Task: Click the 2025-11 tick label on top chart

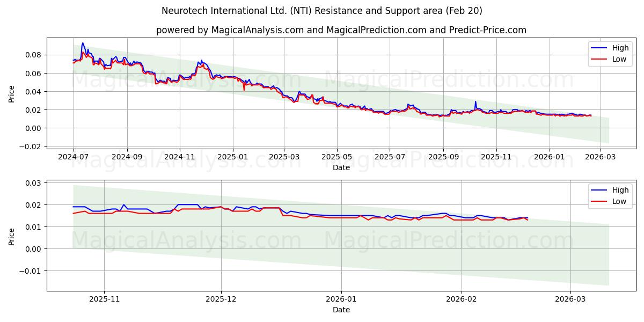Action: click(x=496, y=157)
